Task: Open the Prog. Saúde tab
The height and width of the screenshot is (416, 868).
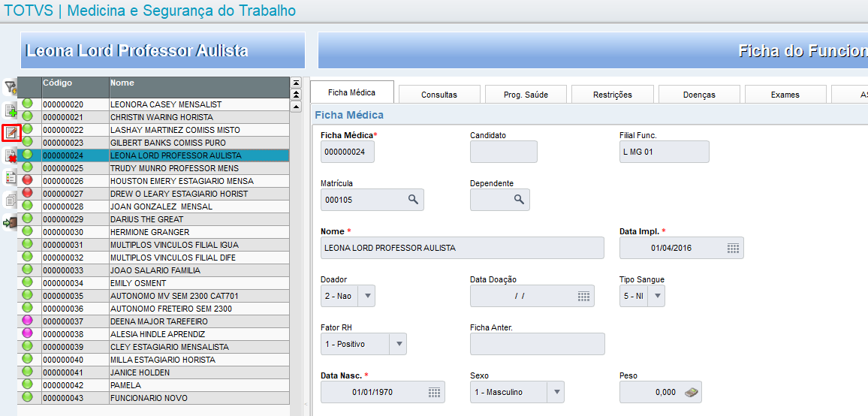Action: point(526,95)
